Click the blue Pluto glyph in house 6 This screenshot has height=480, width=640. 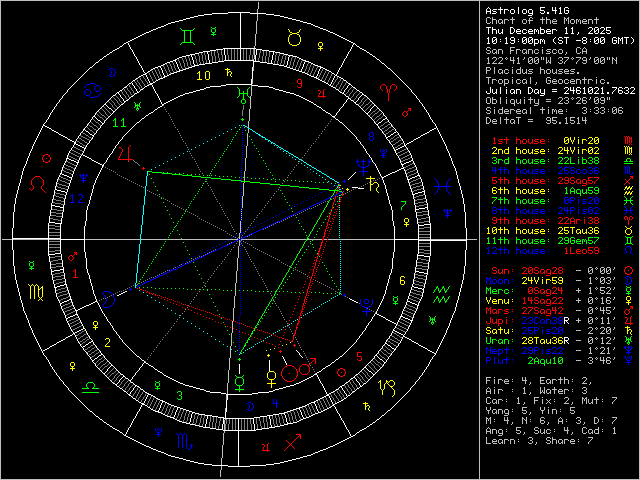pyautogui.click(x=367, y=307)
